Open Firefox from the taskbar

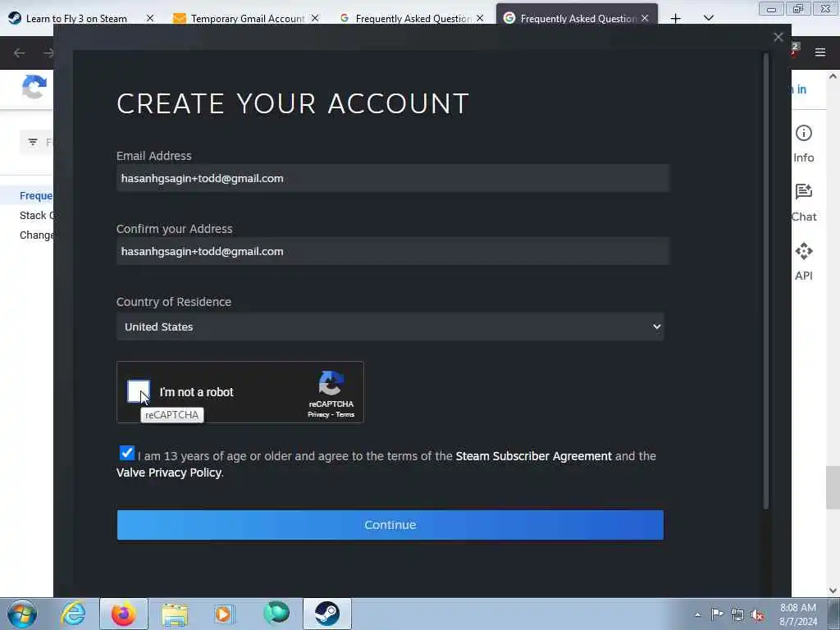[x=123, y=614]
